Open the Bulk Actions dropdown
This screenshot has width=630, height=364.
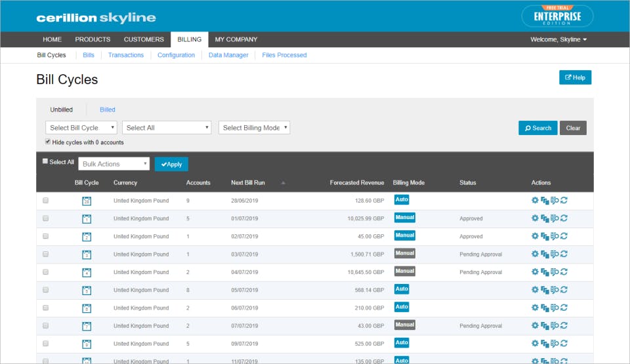114,164
